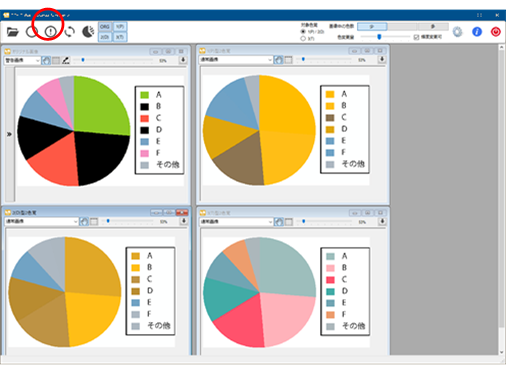Viewport: 506px width, 374px height.
Task: Click the circular arrows refresh icon
Action: pyautogui.click(x=69, y=32)
